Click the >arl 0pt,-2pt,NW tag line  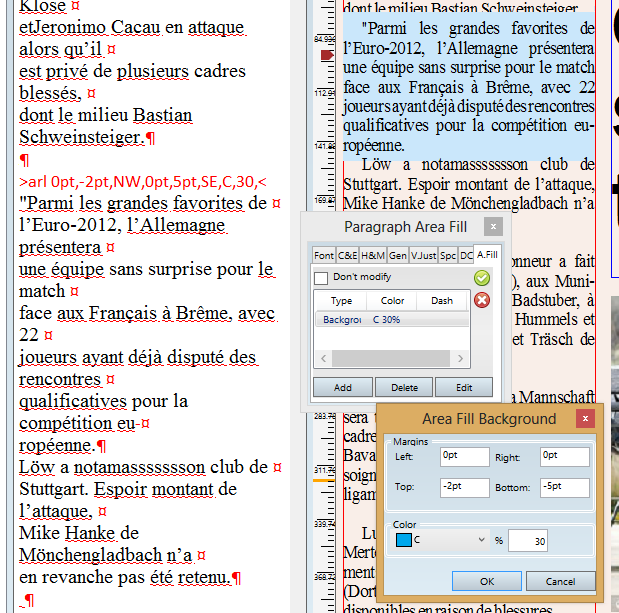point(143,182)
